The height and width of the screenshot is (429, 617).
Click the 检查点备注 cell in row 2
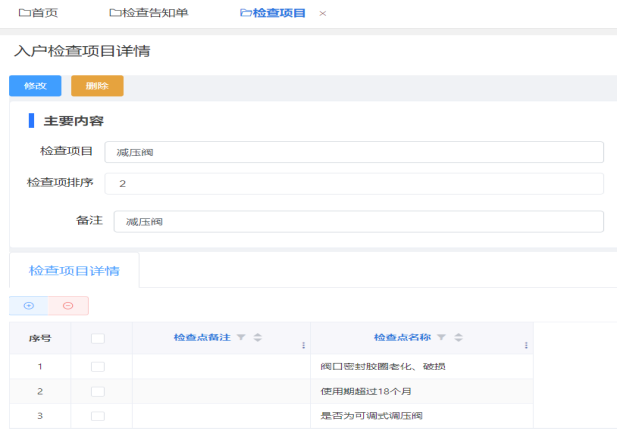pos(222,391)
